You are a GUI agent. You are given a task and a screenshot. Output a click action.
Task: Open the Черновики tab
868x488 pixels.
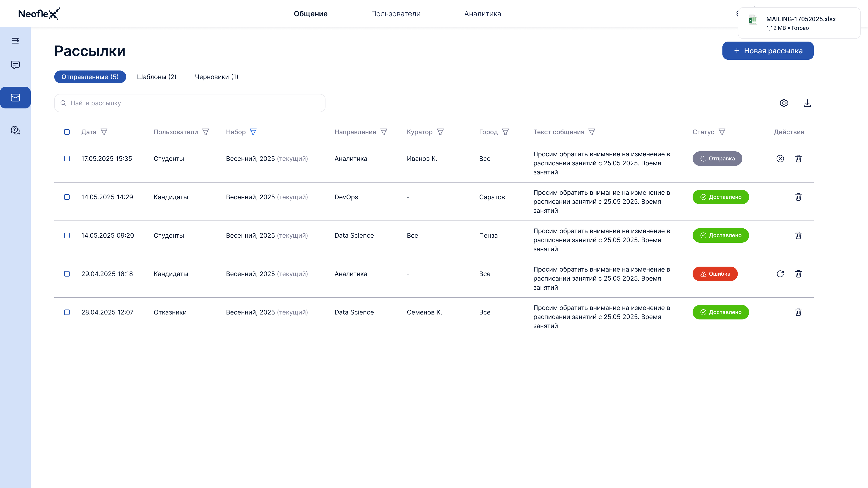tap(216, 76)
